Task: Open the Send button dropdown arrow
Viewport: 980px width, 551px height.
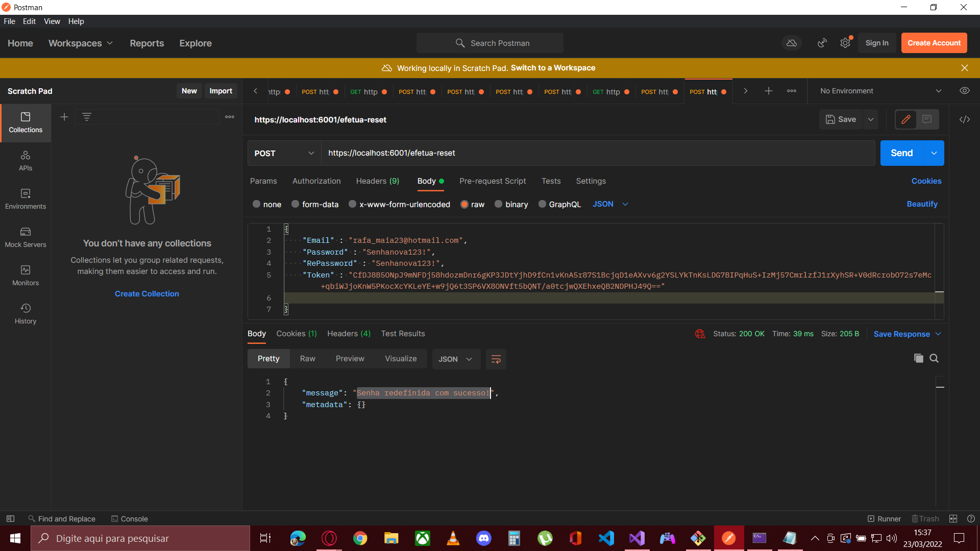Action: click(934, 153)
